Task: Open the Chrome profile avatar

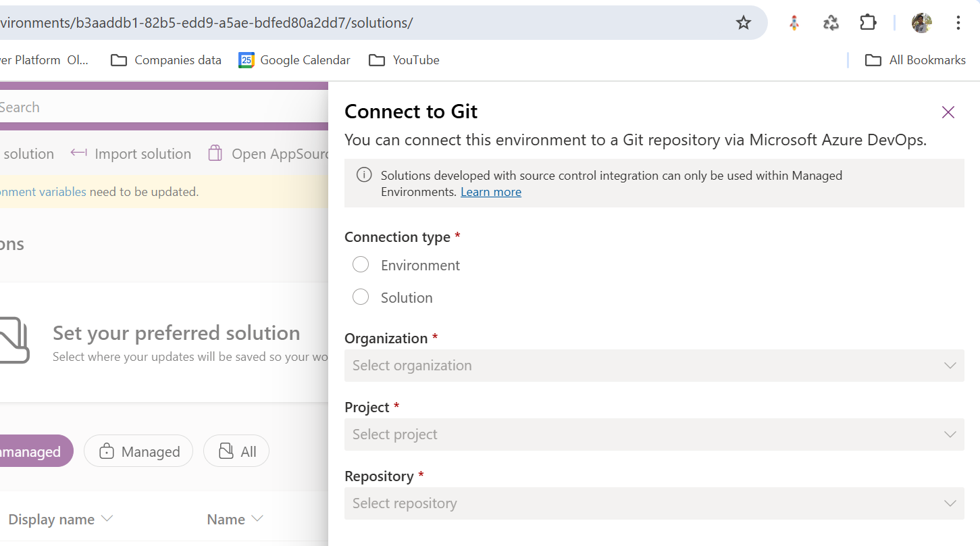Action: [x=921, y=23]
